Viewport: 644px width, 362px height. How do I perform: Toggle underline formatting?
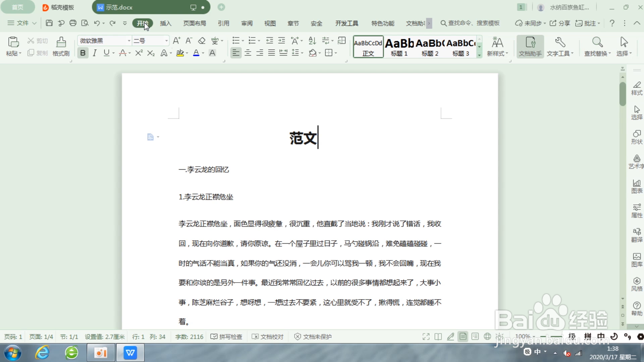(106, 53)
